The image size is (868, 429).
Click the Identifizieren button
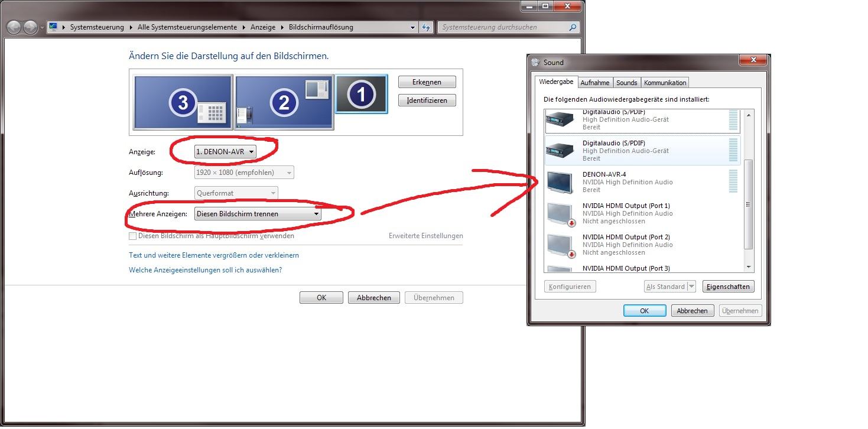427,100
